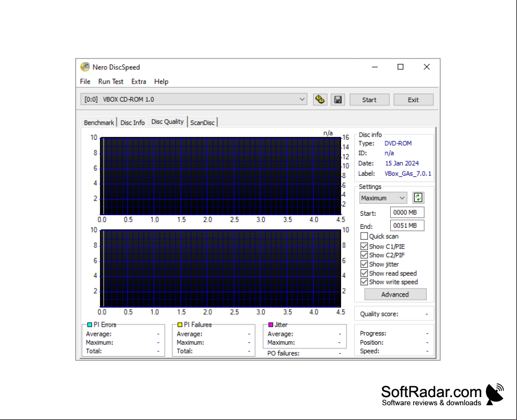
Task: Open the File menu
Action: tap(85, 81)
